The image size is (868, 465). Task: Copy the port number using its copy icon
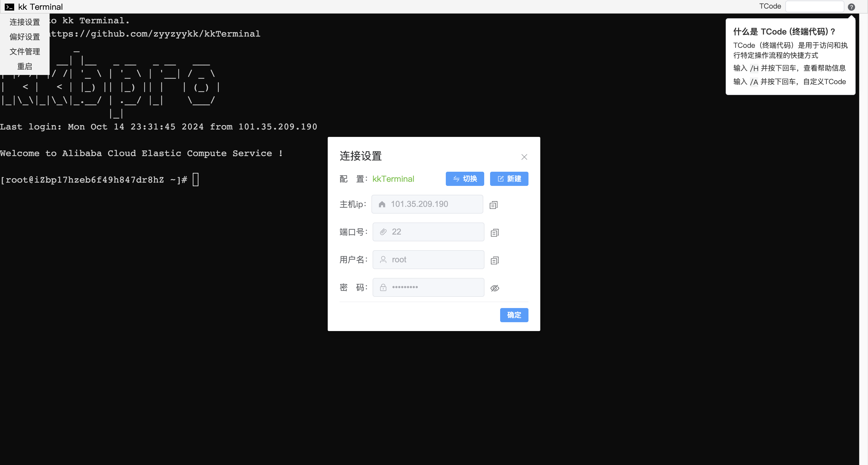coord(494,232)
